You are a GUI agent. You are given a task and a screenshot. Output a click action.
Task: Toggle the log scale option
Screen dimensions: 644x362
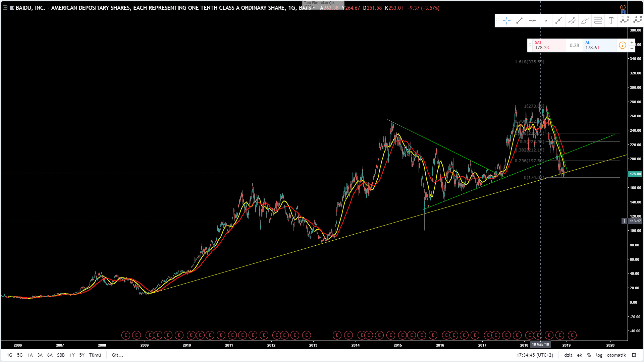pyautogui.click(x=599, y=355)
